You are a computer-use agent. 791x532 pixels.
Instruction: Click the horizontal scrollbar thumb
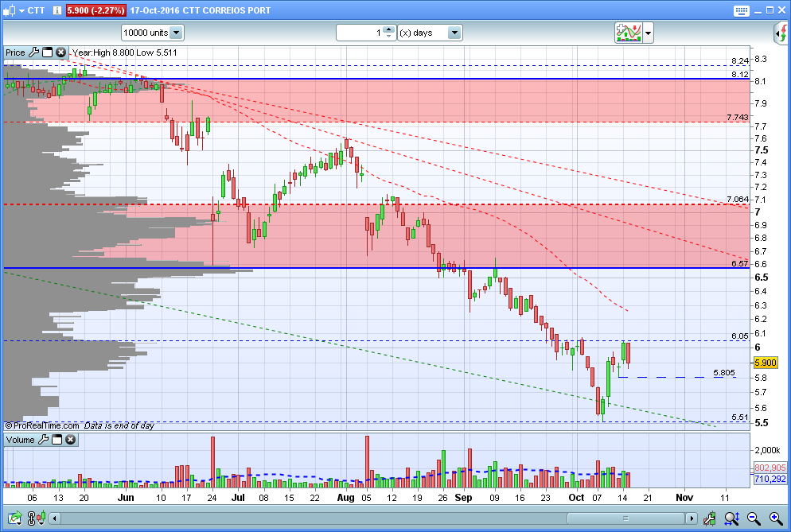pyautogui.click(x=625, y=518)
